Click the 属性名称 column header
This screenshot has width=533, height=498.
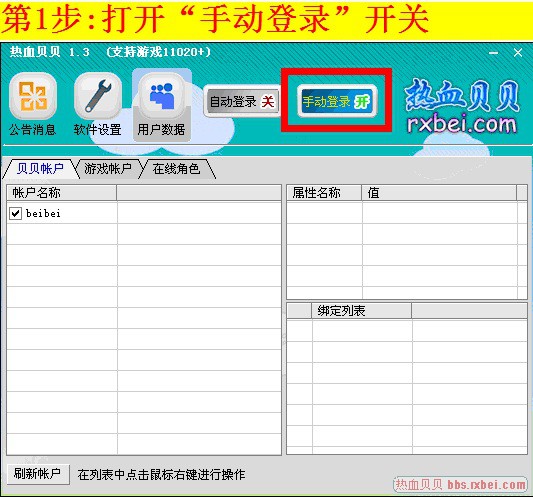point(324,193)
